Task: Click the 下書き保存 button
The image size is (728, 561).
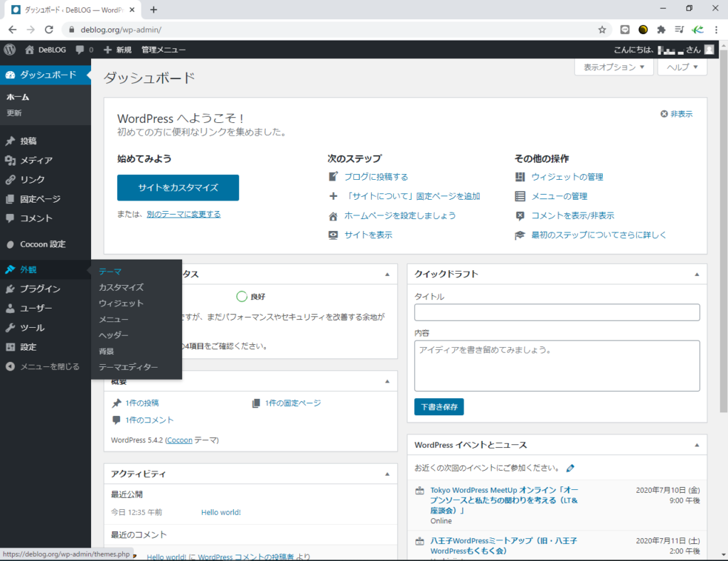Action: coord(439,407)
